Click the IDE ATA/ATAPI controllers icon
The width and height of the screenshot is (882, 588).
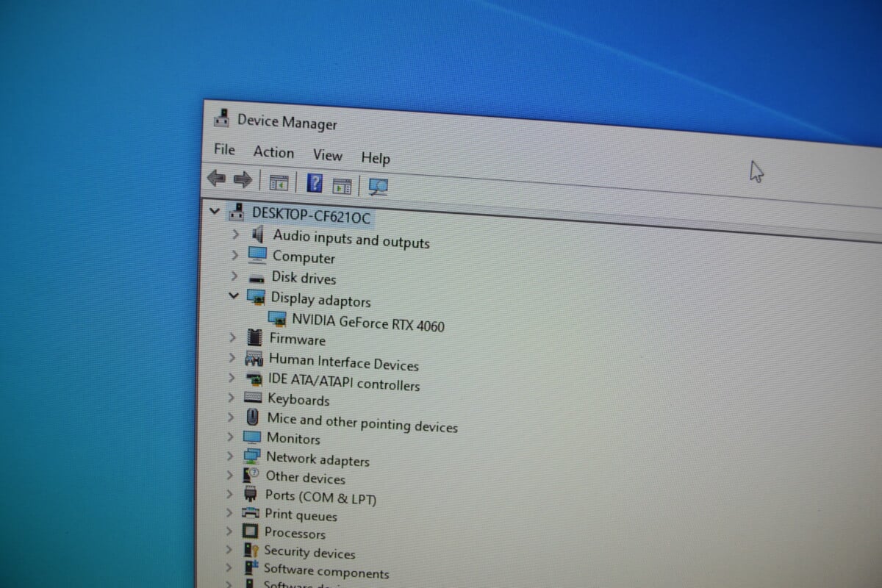[x=254, y=379]
